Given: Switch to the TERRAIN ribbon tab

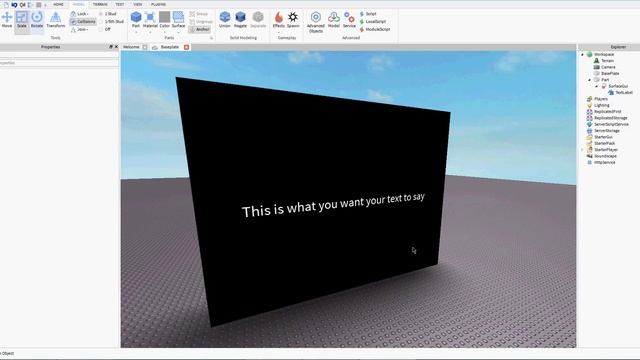Looking at the screenshot, I should click(100, 4).
